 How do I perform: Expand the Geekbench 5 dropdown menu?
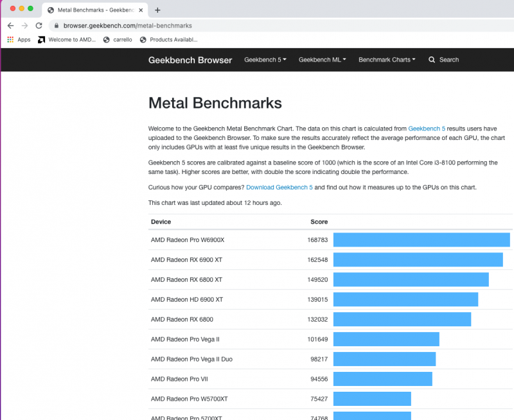pos(265,60)
